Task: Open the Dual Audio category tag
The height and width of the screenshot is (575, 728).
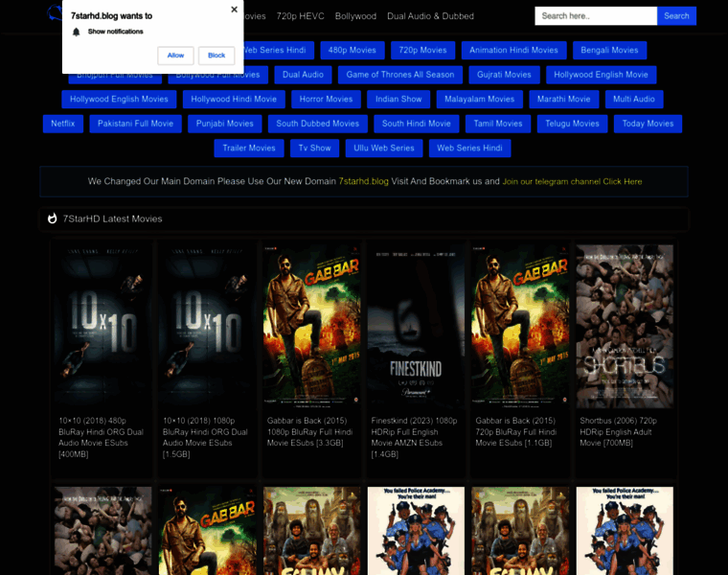Action: pos(304,75)
